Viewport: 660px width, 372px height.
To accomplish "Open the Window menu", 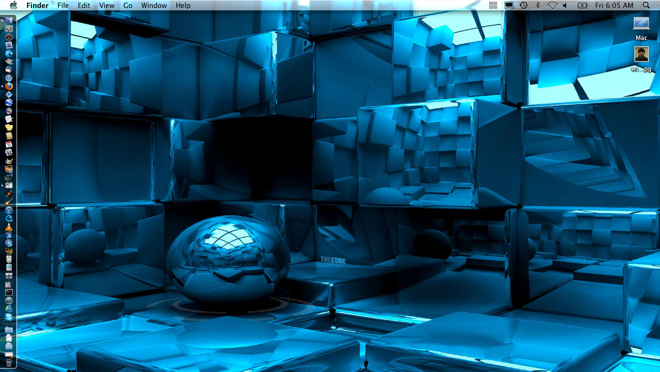I will tap(154, 5).
